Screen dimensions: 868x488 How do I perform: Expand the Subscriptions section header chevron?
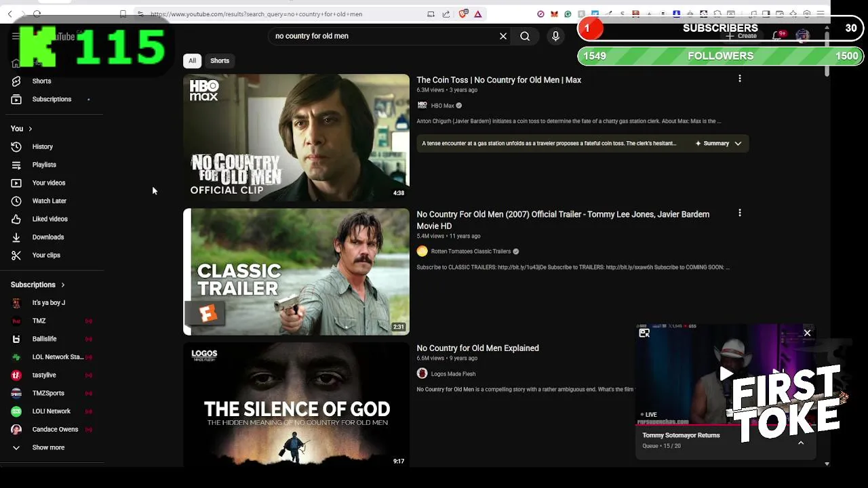click(x=63, y=285)
